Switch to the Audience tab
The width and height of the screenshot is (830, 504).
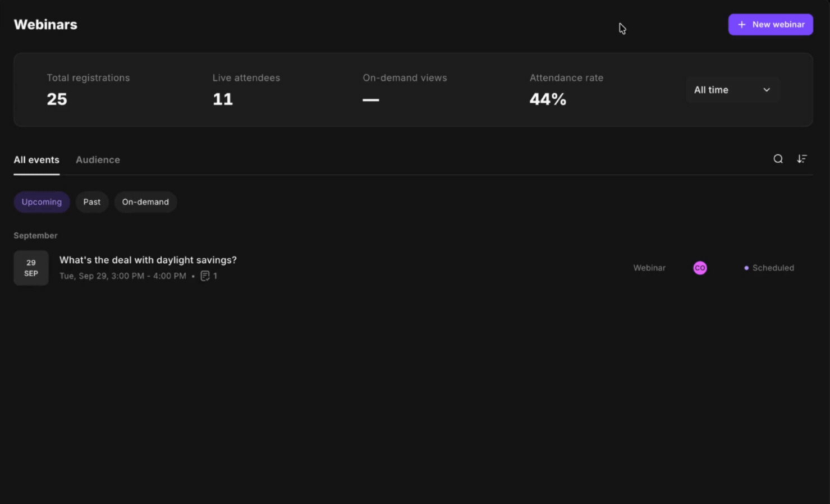98,160
